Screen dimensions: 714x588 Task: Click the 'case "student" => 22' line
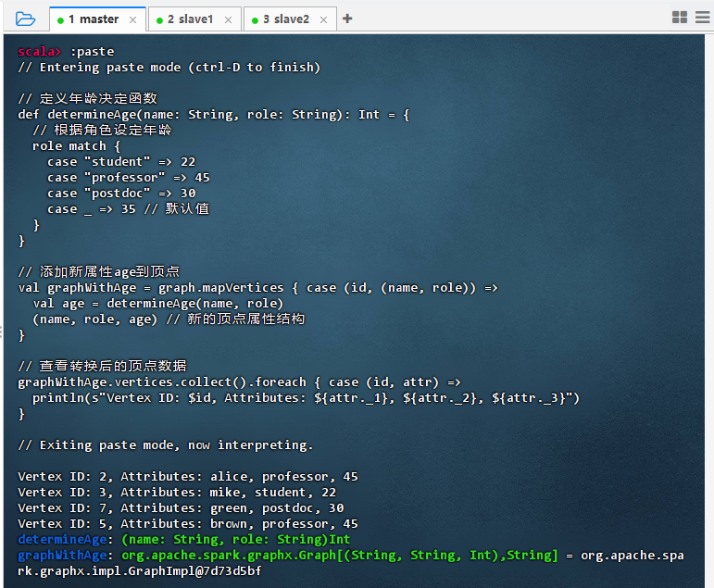click(121, 162)
